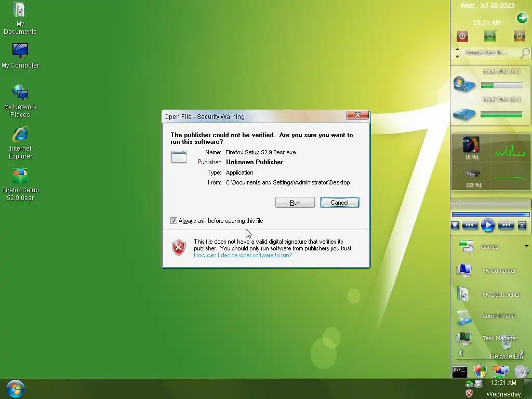
Task: Click the Stop button in the media player
Action: point(455,225)
